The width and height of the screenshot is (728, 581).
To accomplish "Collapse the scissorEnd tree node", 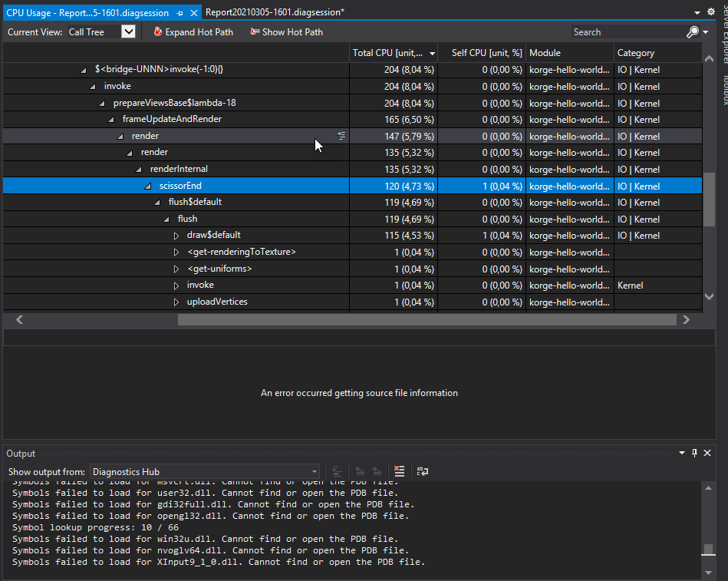I will point(148,187).
